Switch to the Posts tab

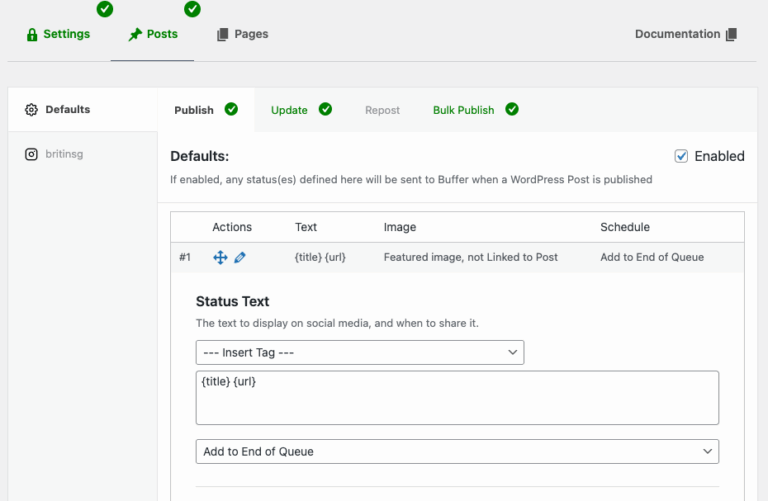point(152,34)
